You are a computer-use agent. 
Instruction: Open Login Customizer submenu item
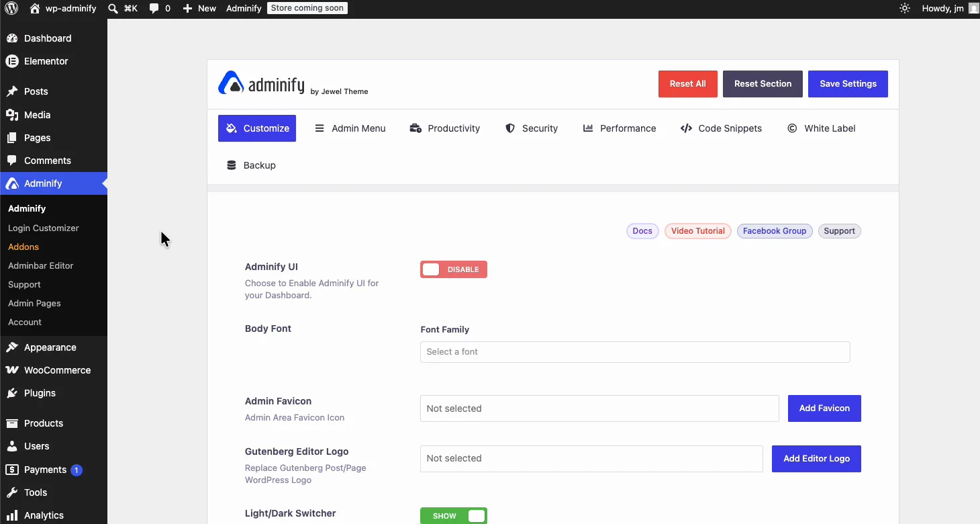[x=44, y=228]
